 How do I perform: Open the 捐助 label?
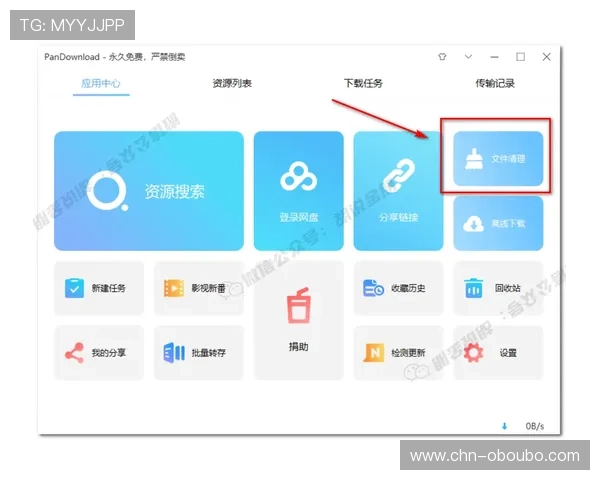pyautogui.click(x=298, y=347)
